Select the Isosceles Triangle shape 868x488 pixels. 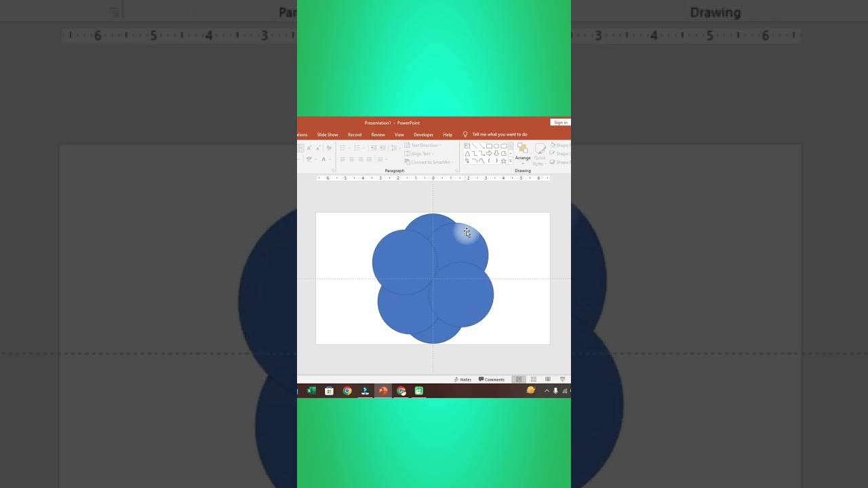467,153
